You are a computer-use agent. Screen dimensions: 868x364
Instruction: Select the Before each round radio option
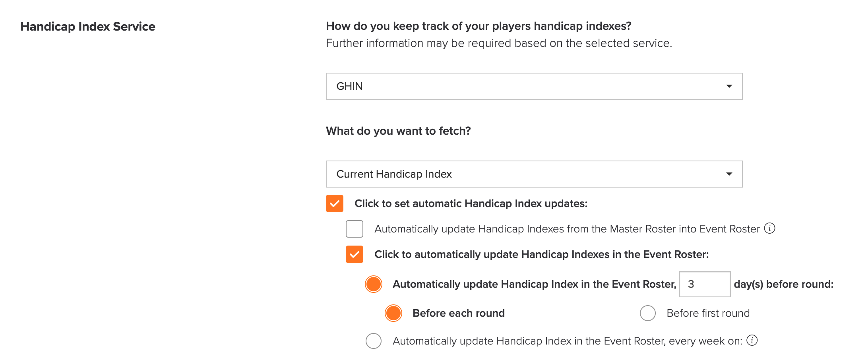point(393,313)
